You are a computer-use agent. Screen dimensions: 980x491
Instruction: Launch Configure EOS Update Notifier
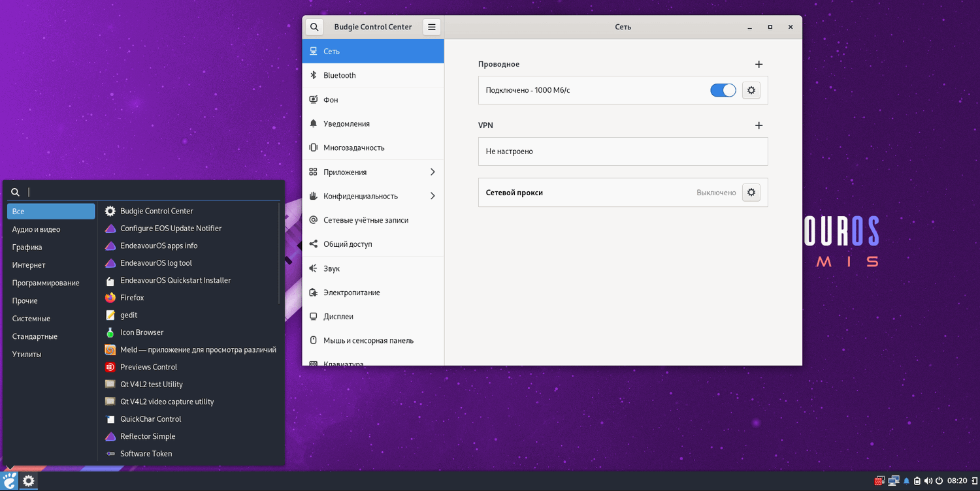[x=189, y=229]
